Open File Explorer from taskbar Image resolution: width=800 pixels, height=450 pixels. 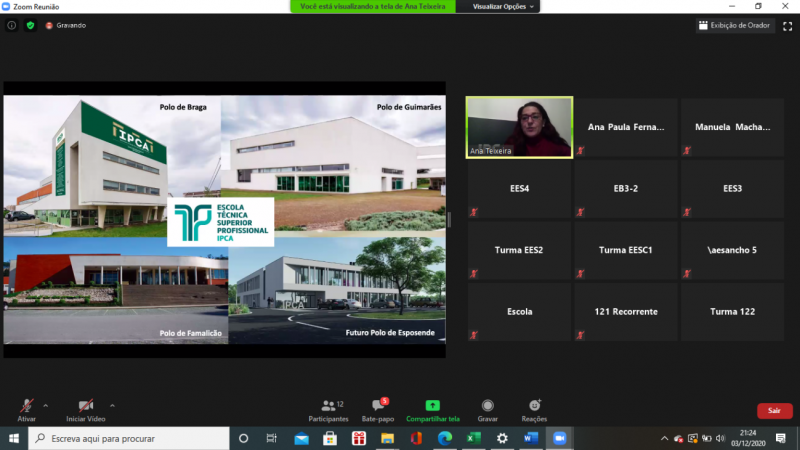click(387, 438)
